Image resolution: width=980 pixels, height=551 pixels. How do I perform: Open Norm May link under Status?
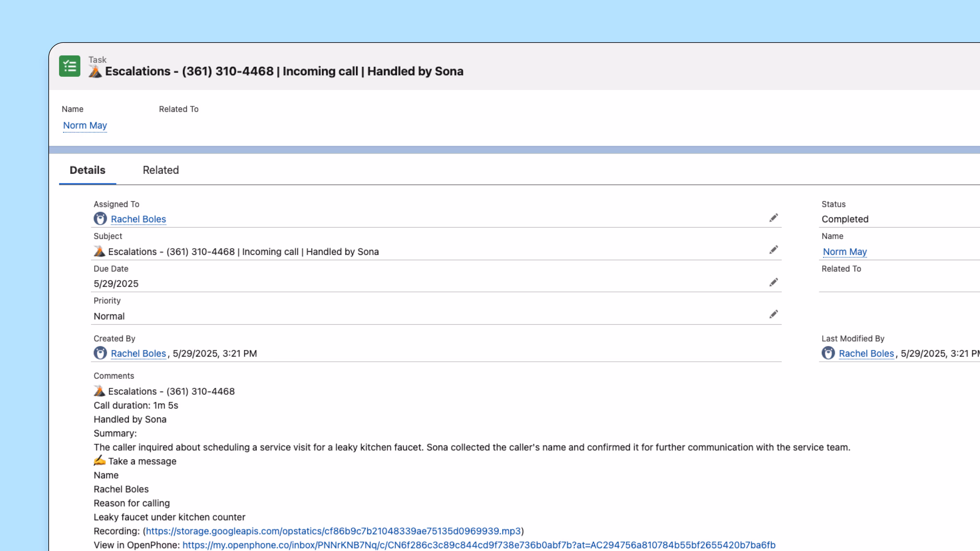845,252
